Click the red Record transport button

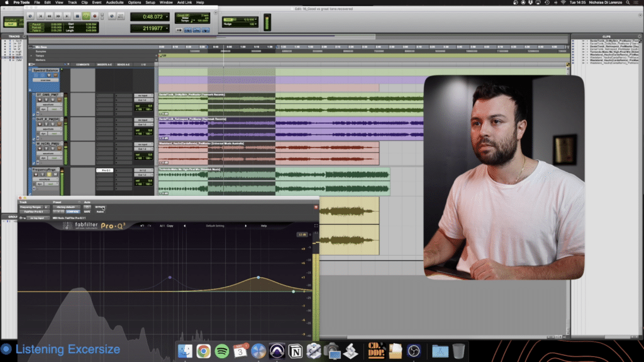[x=95, y=16]
